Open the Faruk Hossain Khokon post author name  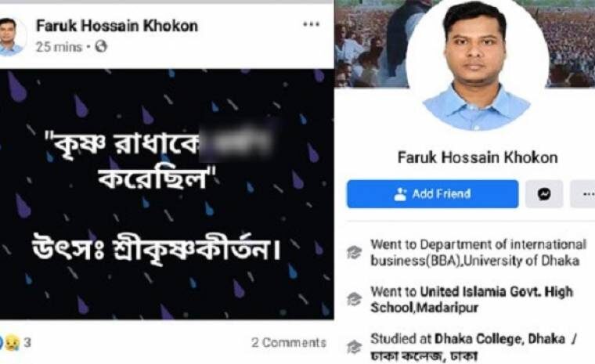pos(117,26)
